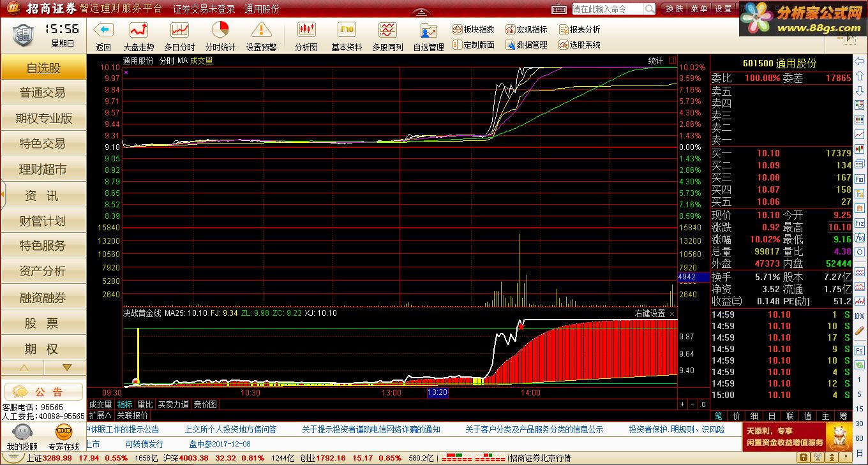
Task: Open 报表分析 report analysis
Action: 580,29
